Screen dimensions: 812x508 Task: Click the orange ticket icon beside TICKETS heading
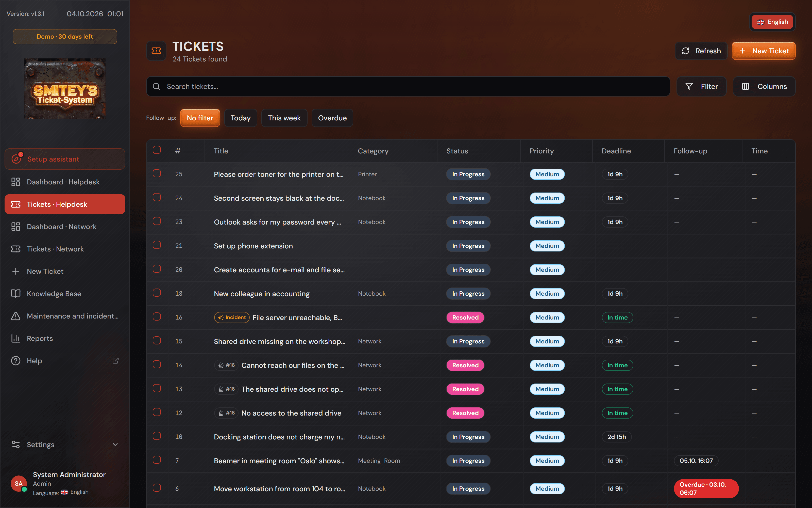[156, 51]
